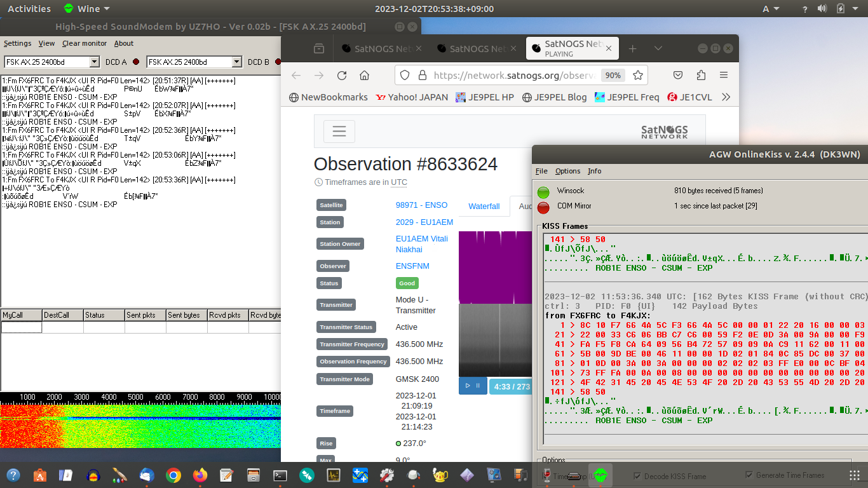
Task: Open Options menu in AGW OnlineKiss
Action: (x=567, y=171)
